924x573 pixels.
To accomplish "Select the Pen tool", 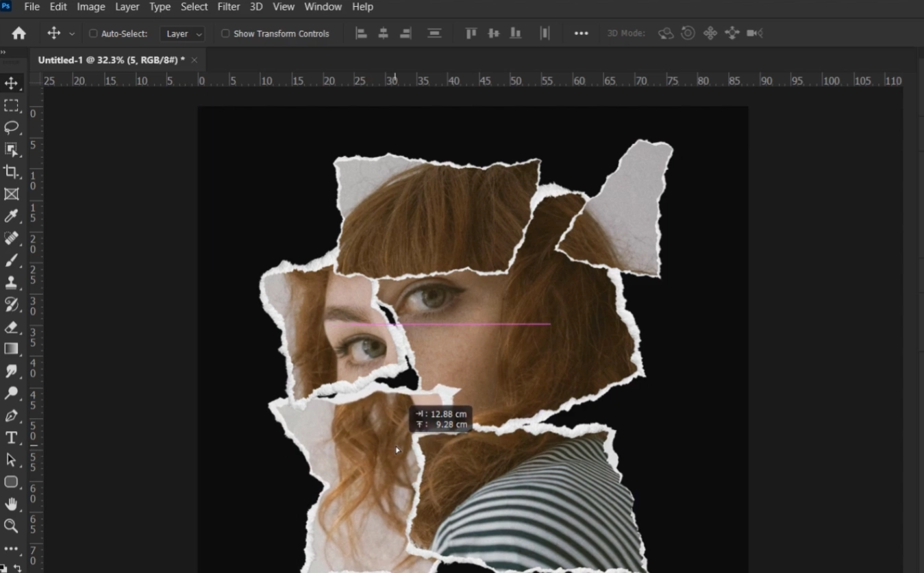I will (x=11, y=415).
